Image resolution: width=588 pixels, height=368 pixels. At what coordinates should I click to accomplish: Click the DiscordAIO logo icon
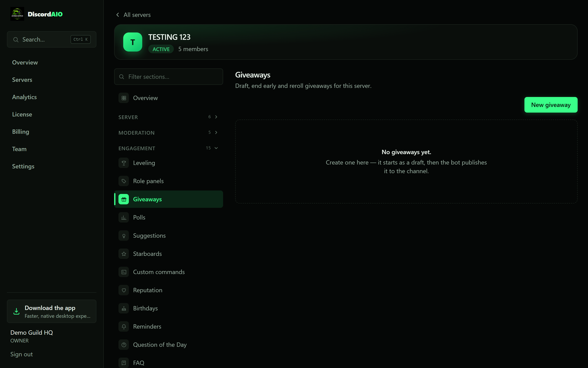(17, 14)
